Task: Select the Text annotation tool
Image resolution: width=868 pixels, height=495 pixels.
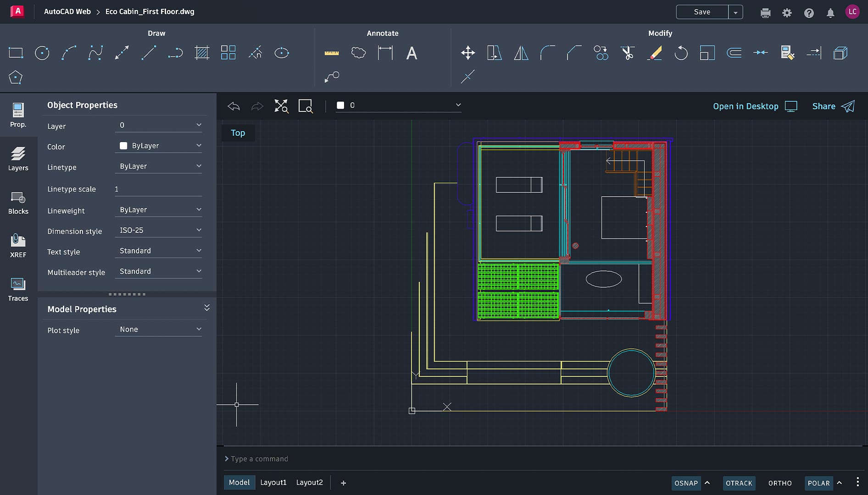Action: click(412, 53)
